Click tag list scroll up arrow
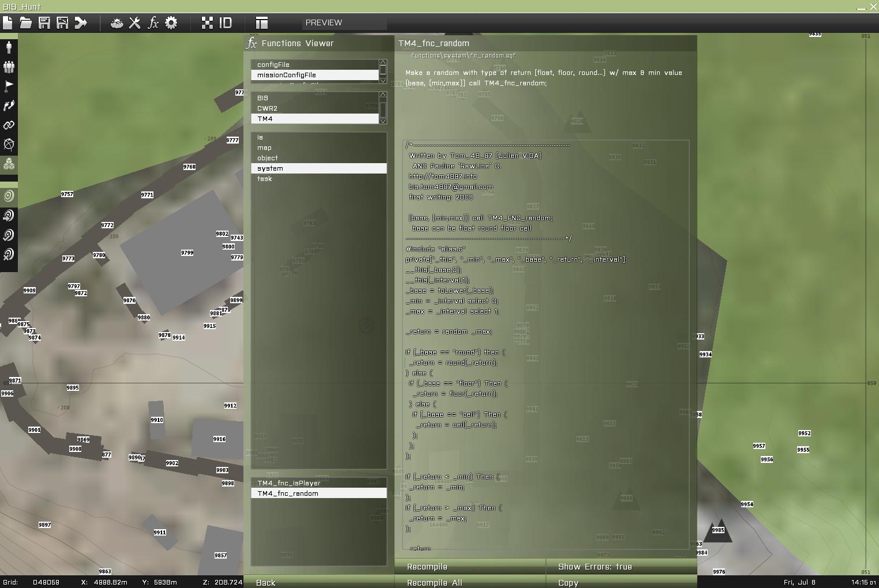Viewport: 879px width, 588px height. pyautogui.click(x=383, y=95)
